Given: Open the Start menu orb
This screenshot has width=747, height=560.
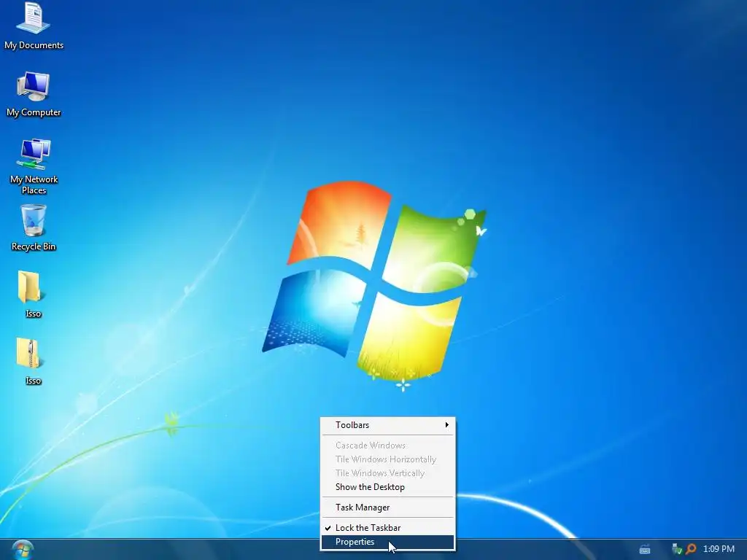Looking at the screenshot, I should [x=23, y=550].
